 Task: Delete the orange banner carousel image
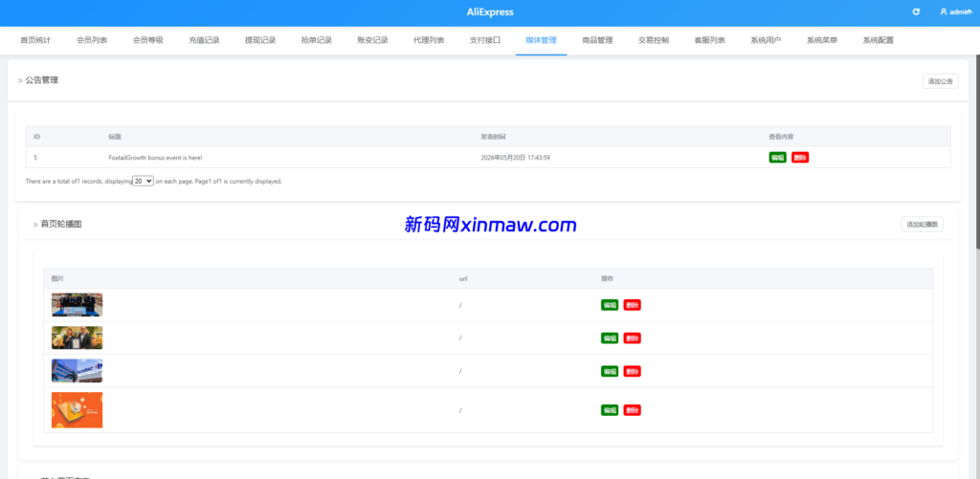click(633, 410)
